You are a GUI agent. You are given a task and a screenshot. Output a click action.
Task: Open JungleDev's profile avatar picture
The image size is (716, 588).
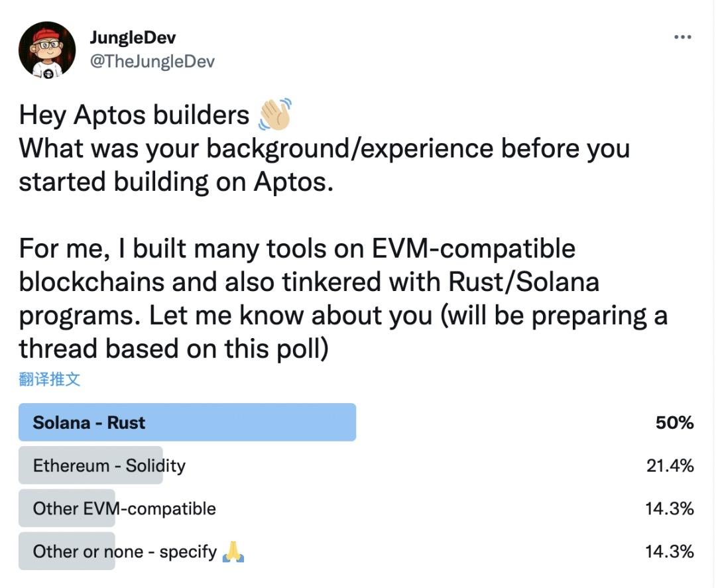point(47,50)
